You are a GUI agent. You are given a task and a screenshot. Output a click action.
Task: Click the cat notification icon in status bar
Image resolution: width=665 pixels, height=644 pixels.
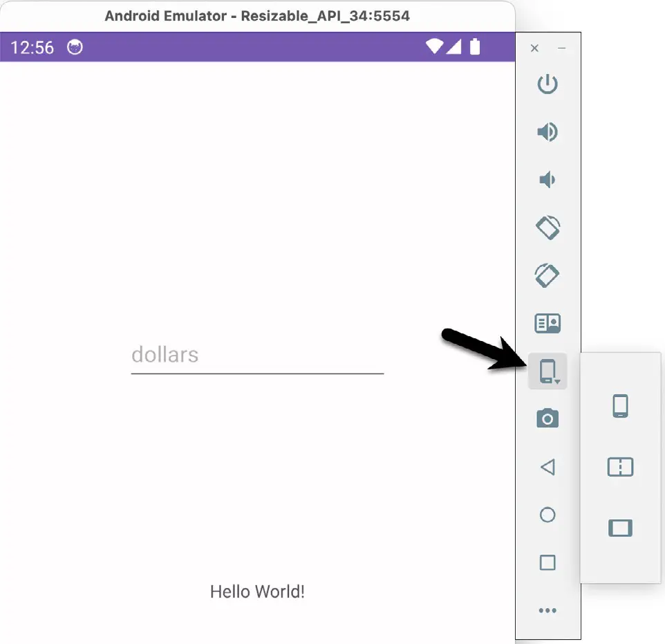click(75, 47)
